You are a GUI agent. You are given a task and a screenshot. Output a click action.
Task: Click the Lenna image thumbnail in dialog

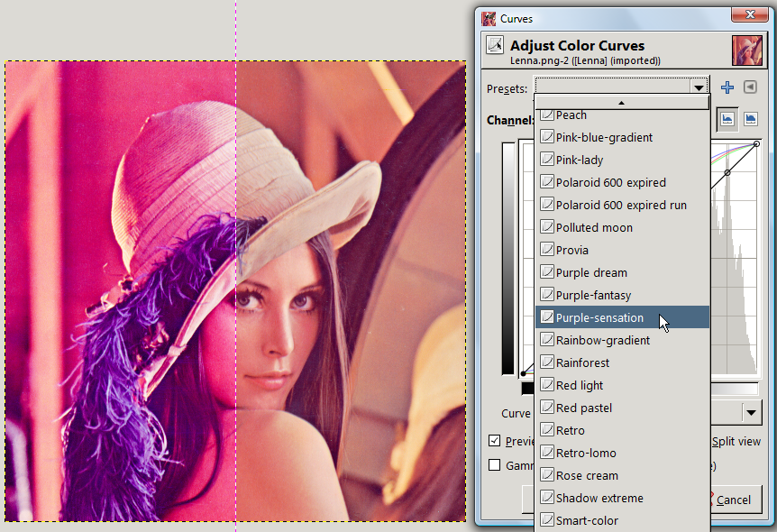(747, 50)
